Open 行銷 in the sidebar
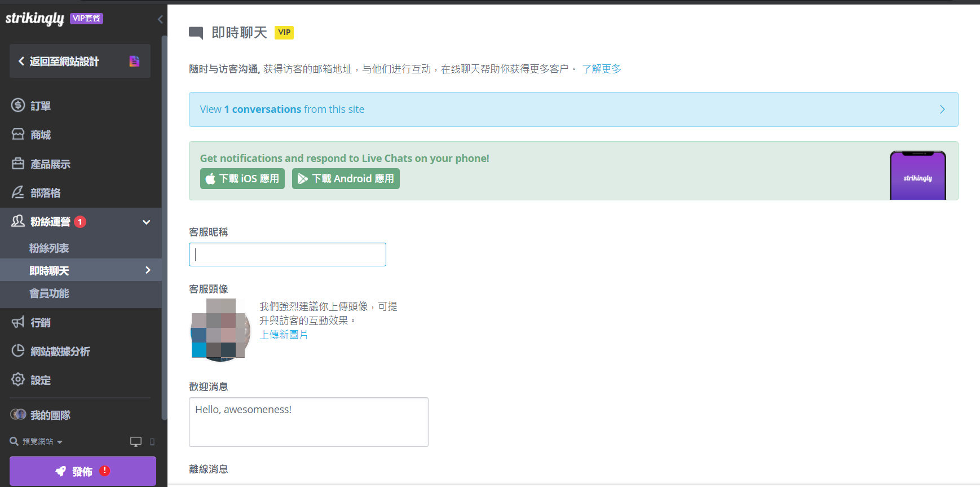The height and width of the screenshot is (487, 980). coord(41,323)
